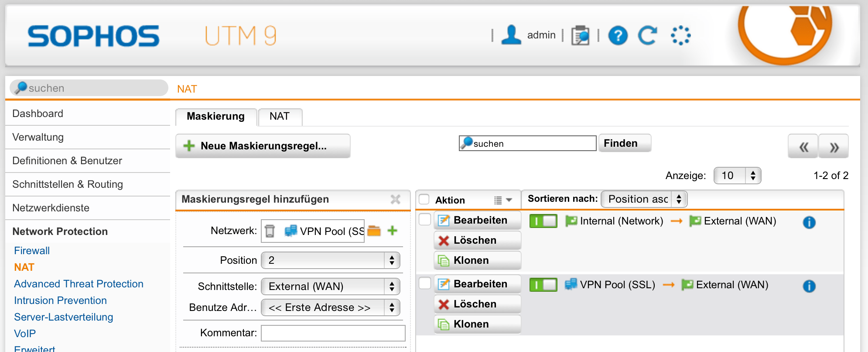Edit the Internal (Network) rule via Bearbeiten
The image size is (868, 352).
pyautogui.click(x=478, y=220)
